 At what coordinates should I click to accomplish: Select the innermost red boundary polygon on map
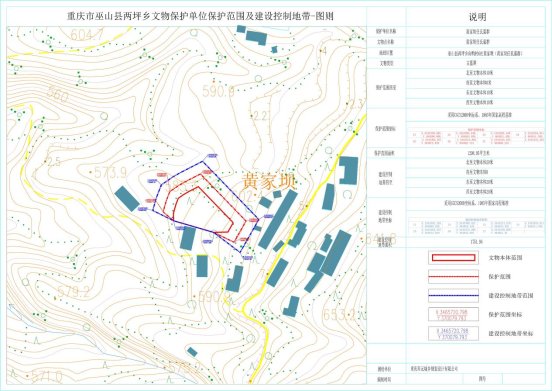pyautogui.click(x=202, y=210)
